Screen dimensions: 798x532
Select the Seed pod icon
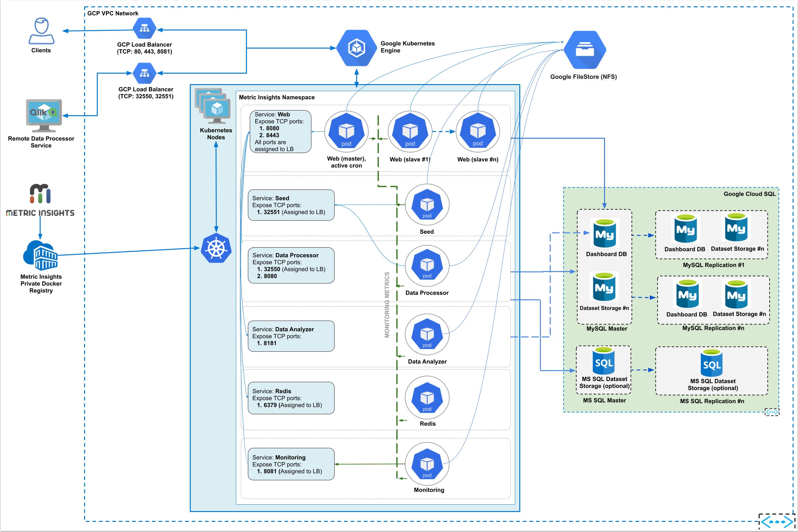click(427, 205)
